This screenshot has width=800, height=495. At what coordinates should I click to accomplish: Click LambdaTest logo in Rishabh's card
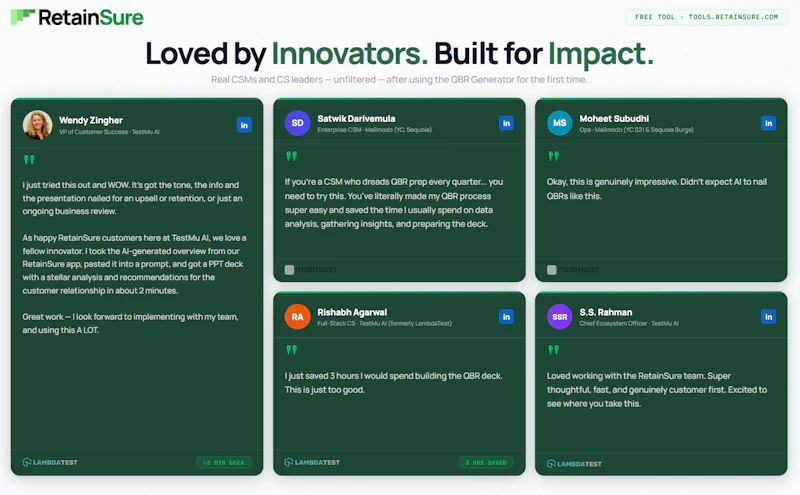[x=312, y=462]
